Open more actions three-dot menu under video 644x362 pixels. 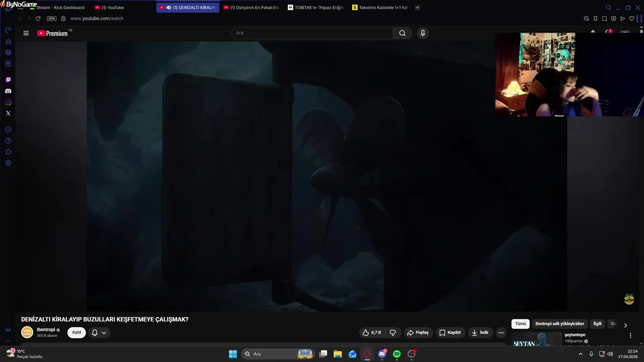501,332
